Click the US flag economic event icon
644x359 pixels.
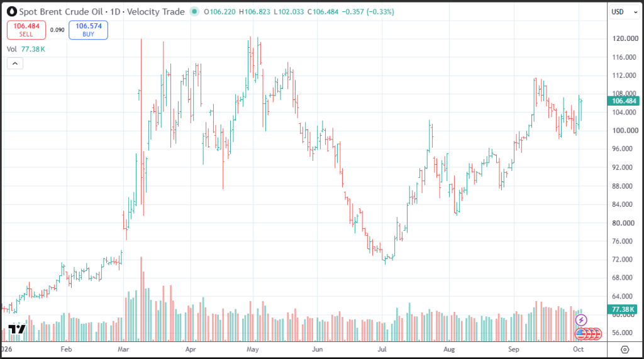580,334
